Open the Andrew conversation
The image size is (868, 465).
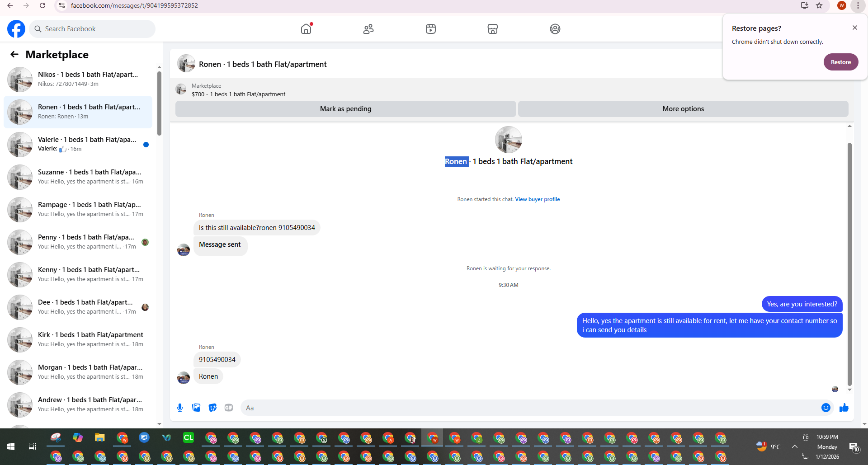[x=78, y=404]
